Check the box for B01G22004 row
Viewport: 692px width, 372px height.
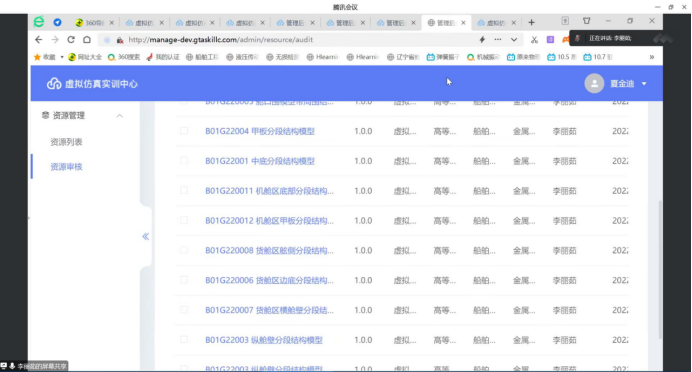184,131
